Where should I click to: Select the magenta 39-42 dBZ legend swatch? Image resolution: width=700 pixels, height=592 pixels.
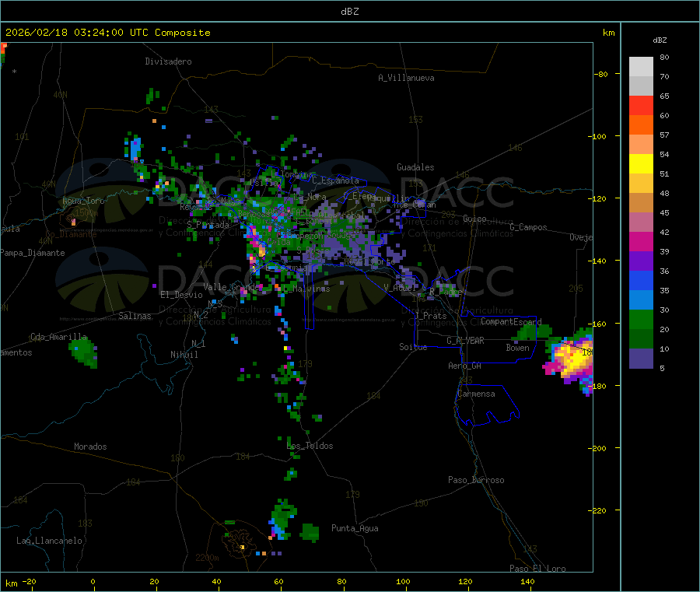[x=641, y=241]
